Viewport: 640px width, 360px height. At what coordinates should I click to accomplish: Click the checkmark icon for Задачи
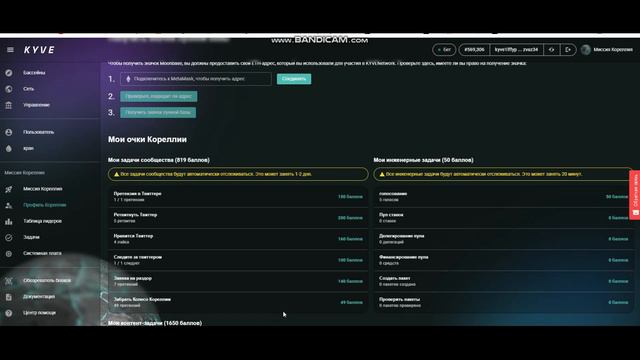coord(9,237)
